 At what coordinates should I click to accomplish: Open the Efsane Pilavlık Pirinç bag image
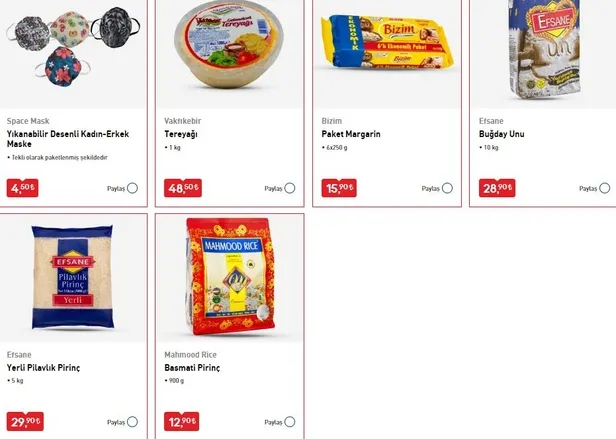[x=73, y=277]
